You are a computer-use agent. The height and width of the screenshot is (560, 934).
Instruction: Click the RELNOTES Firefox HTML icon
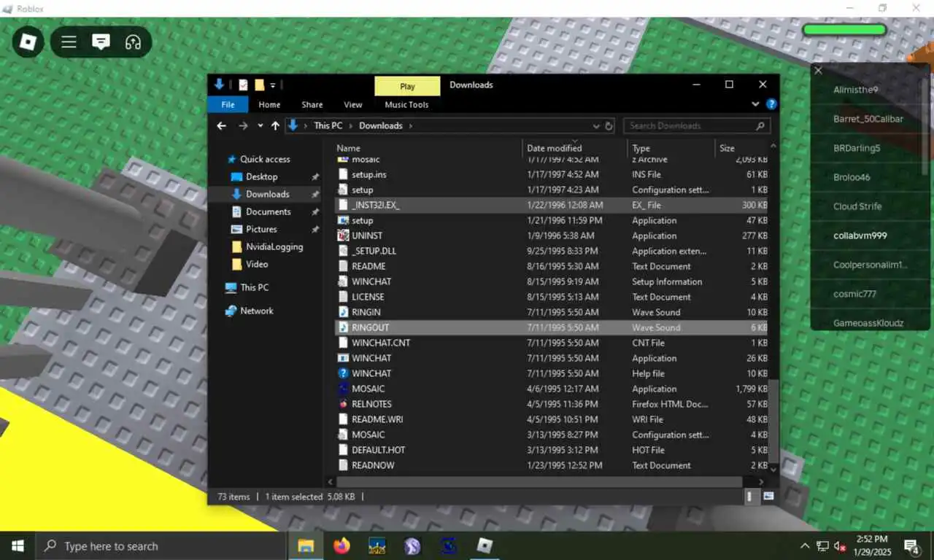tap(344, 404)
